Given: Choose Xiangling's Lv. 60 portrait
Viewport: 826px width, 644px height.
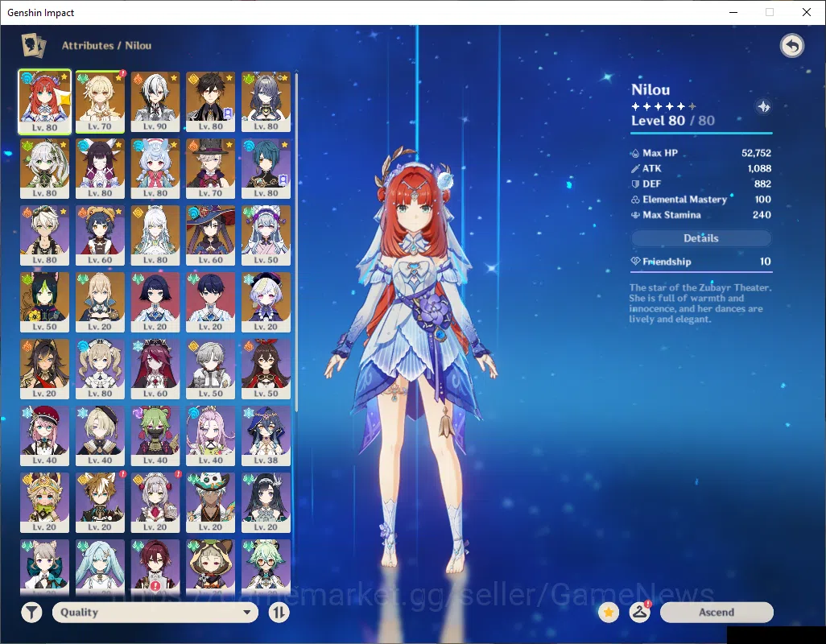Looking at the screenshot, I should click(x=100, y=235).
